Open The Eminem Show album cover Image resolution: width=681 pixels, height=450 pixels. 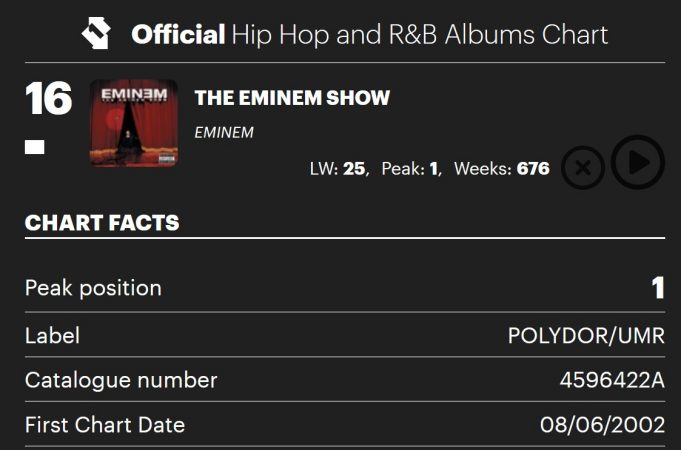[x=133, y=123]
